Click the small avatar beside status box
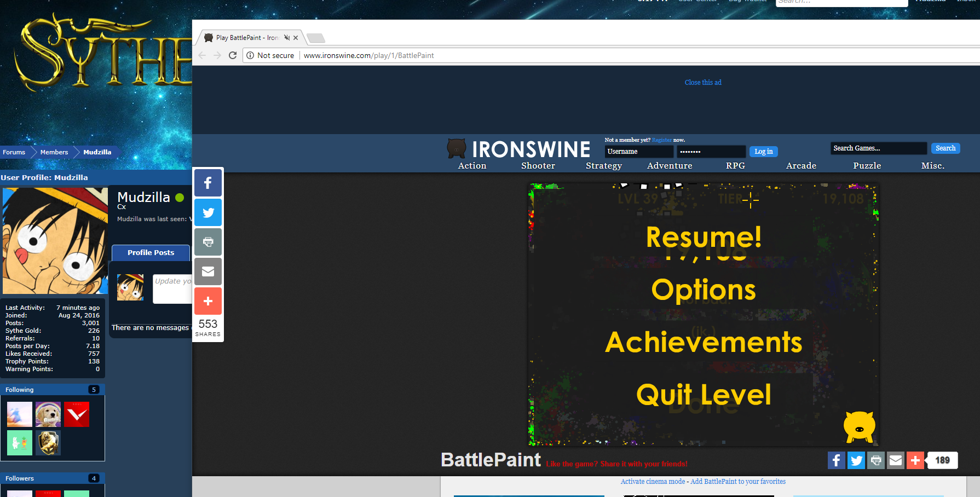The image size is (980, 497). pos(130,287)
